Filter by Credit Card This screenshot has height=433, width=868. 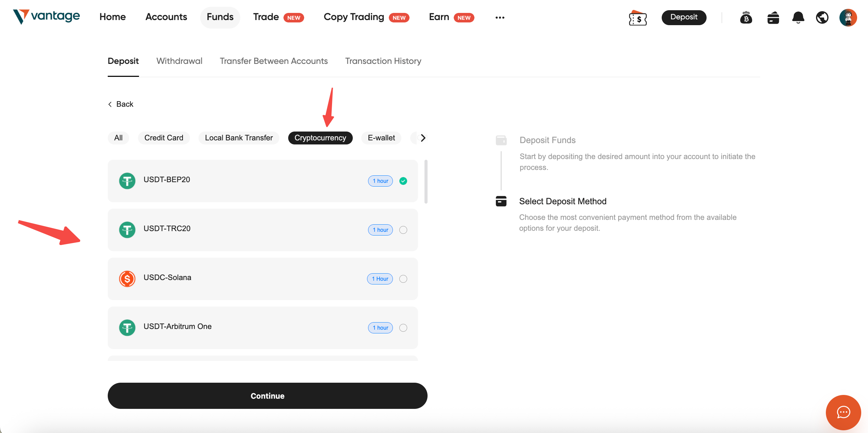click(164, 138)
